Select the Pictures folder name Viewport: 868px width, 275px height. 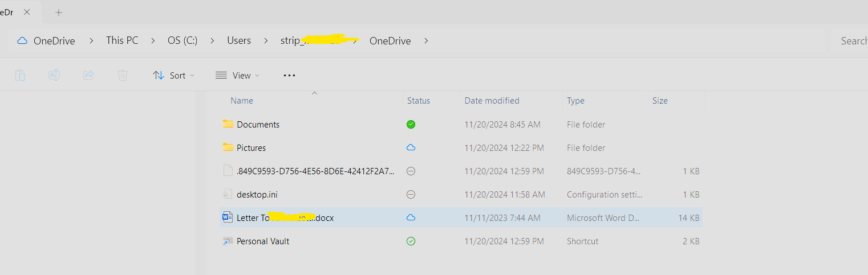pyautogui.click(x=252, y=147)
